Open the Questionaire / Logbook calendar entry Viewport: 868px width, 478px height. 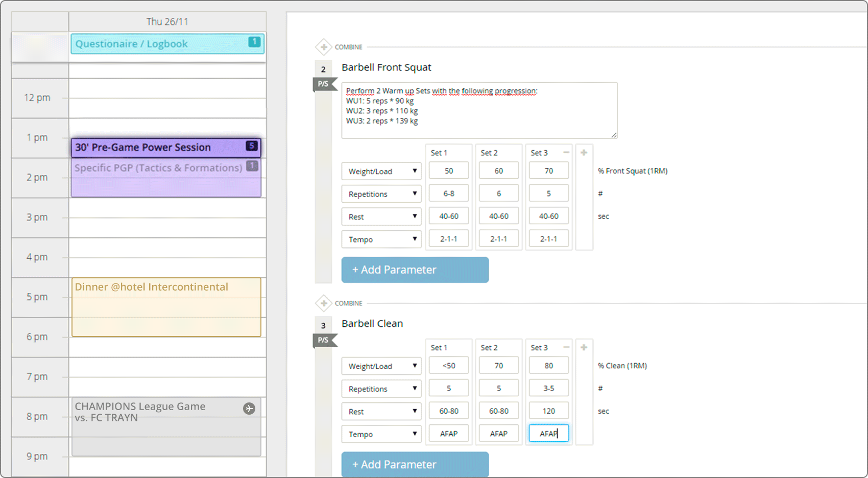[x=167, y=44]
